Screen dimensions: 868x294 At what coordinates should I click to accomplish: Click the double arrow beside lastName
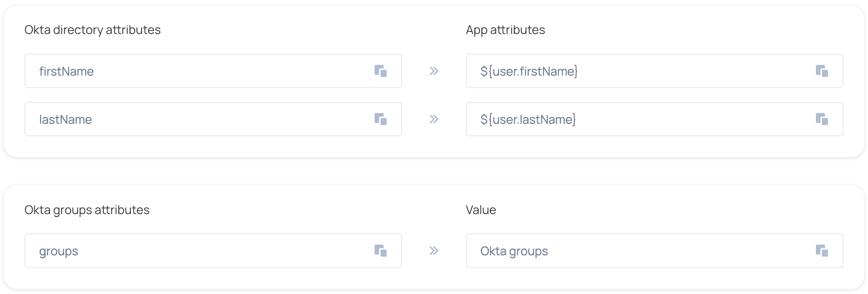(x=434, y=119)
